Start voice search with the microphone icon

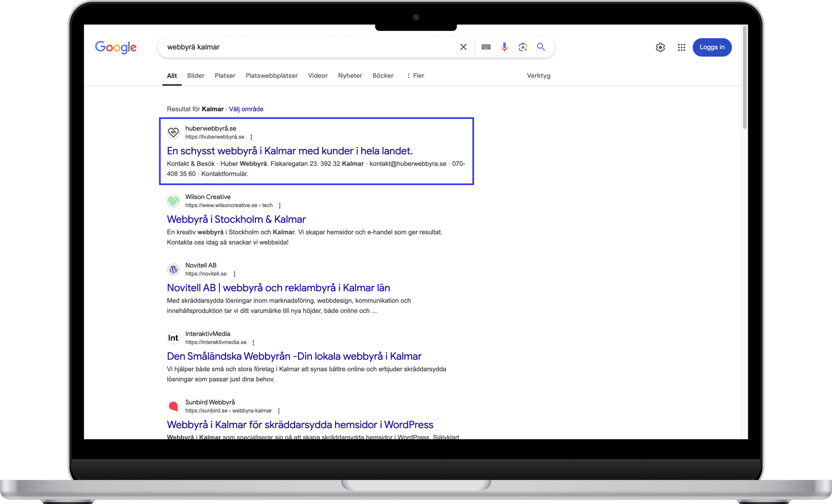(504, 47)
